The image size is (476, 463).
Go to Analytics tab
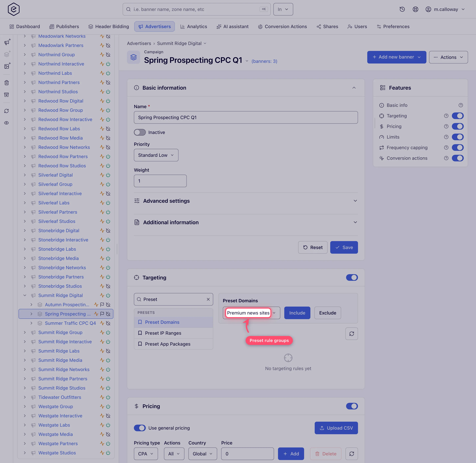194,26
